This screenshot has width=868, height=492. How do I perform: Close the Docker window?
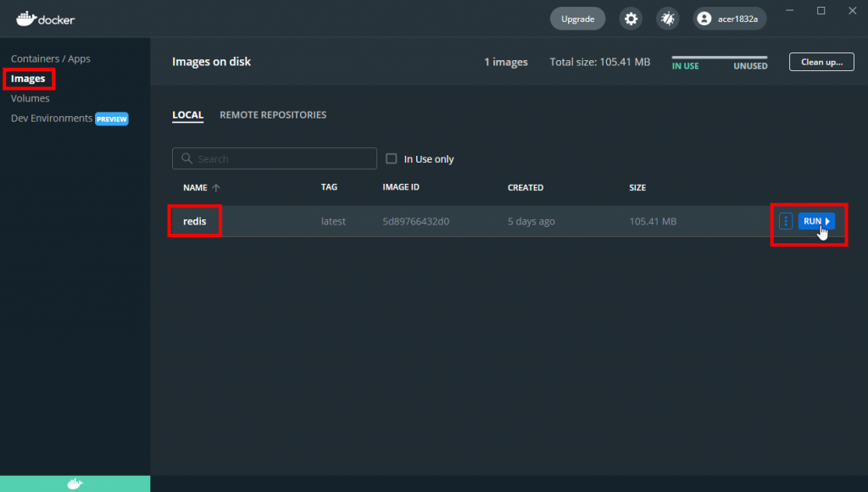pos(853,10)
